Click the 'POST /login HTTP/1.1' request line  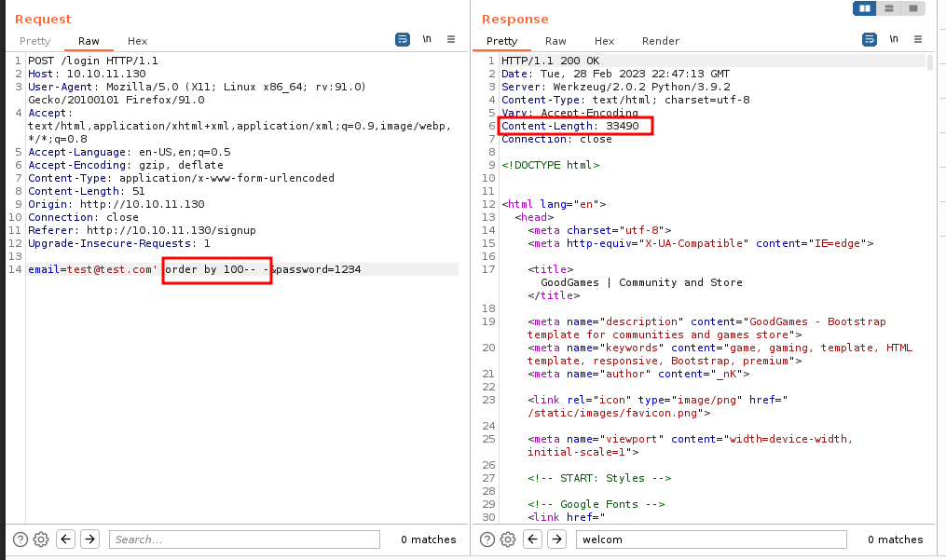93,61
